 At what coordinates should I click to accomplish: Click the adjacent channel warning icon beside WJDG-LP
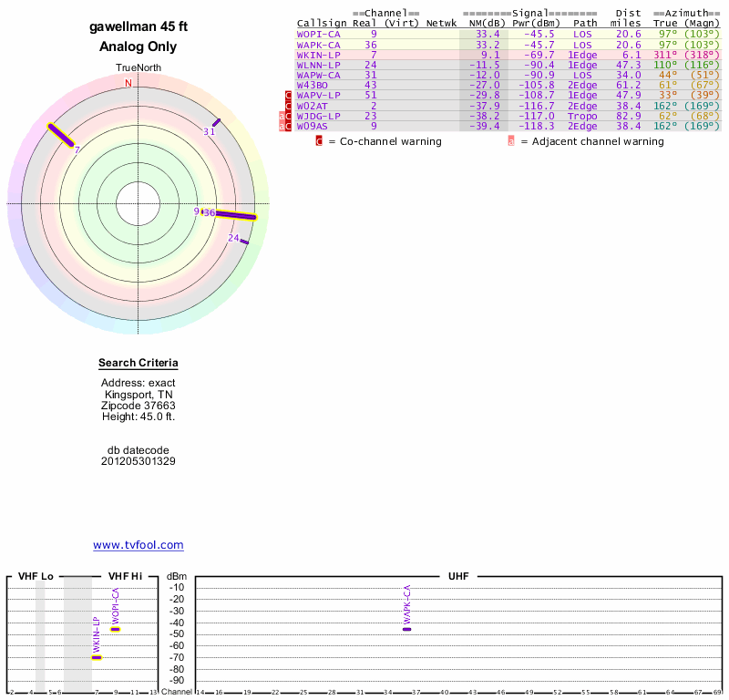click(x=282, y=117)
